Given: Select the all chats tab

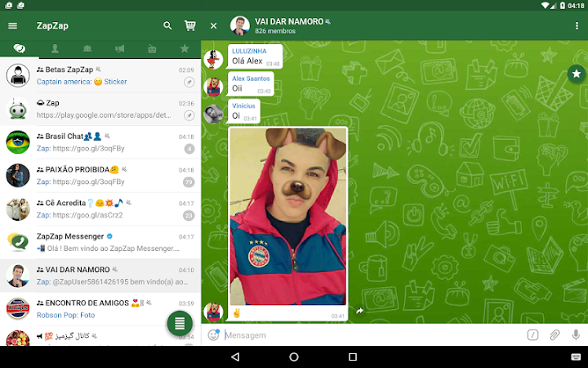Looking at the screenshot, I should [x=20, y=48].
